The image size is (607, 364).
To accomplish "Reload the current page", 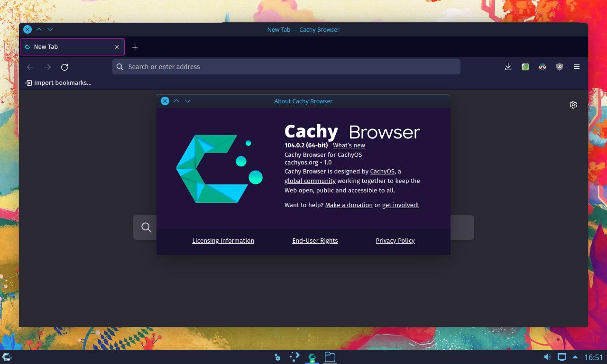I will point(64,67).
